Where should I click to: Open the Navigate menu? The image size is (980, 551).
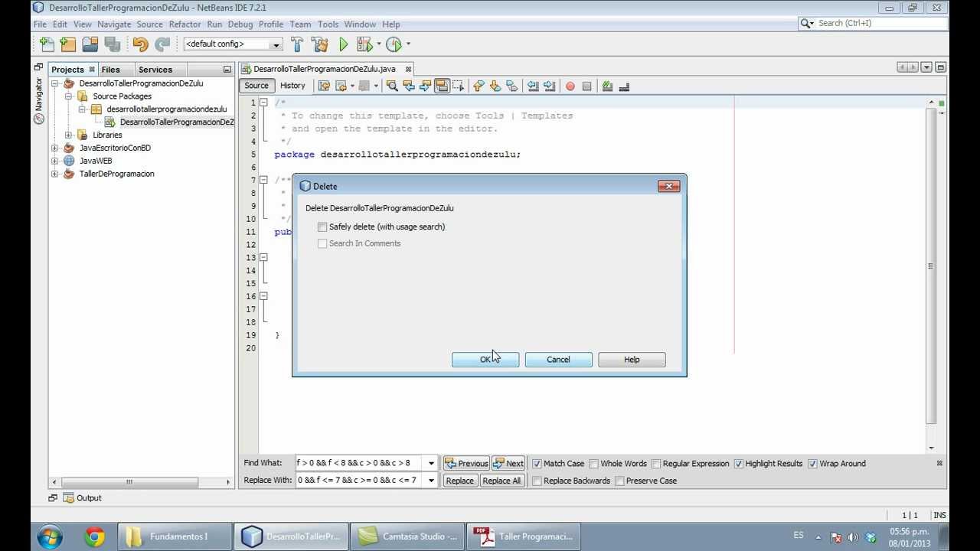114,24
